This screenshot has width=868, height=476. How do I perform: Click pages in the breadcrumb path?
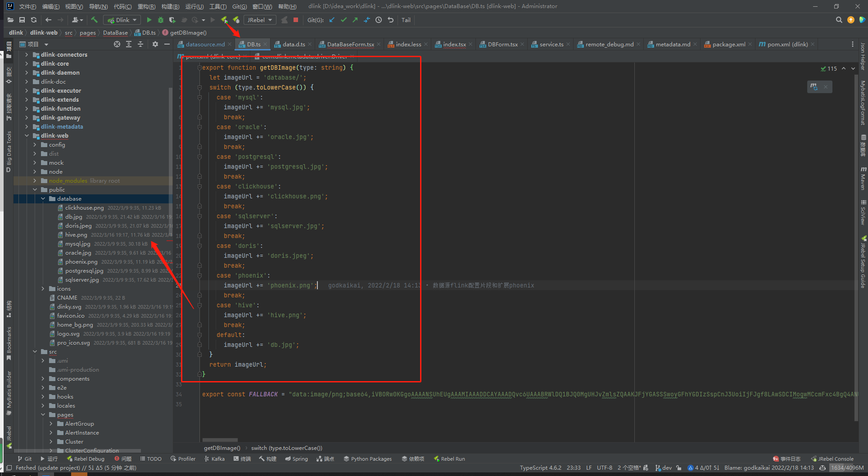click(87, 32)
